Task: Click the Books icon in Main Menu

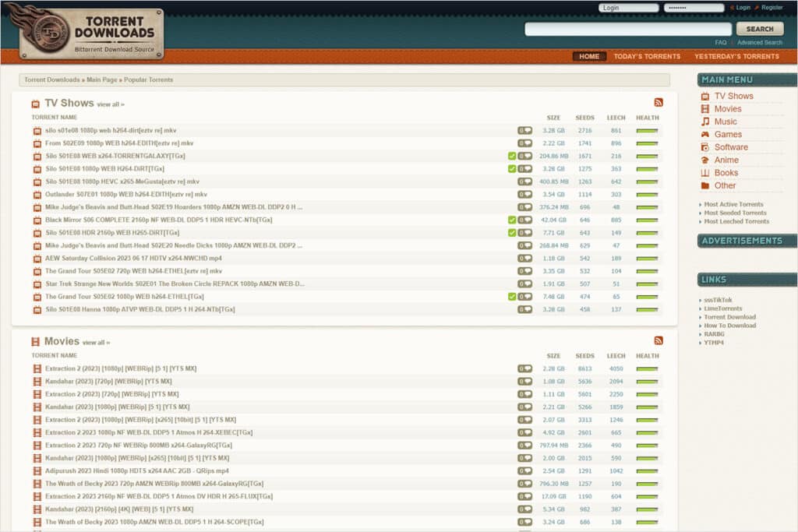Action: click(x=705, y=173)
